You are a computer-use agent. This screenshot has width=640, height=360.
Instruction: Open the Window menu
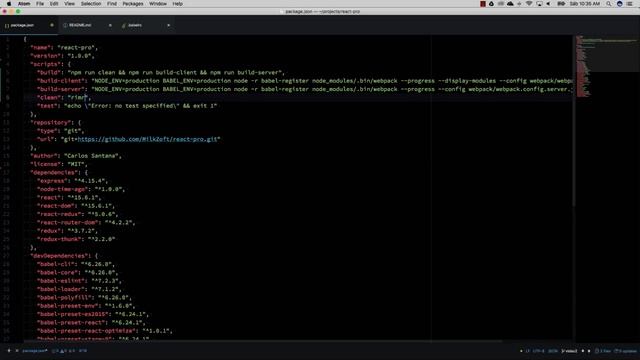tap(158, 4)
